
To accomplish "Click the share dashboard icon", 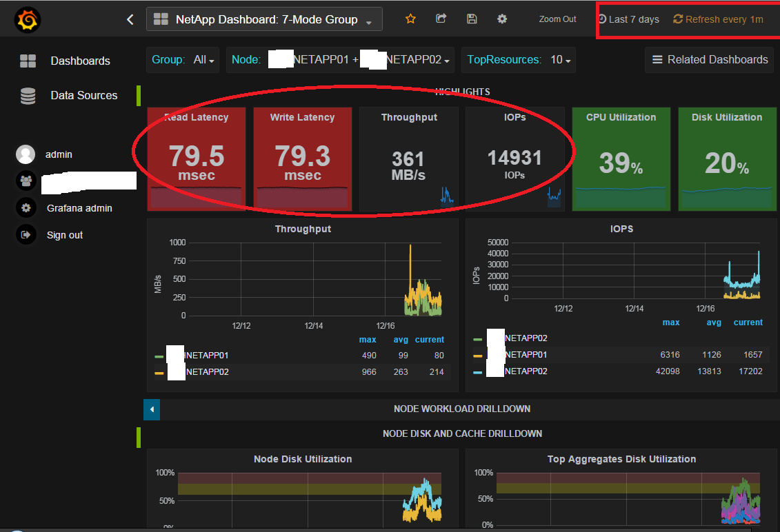I will coord(441,19).
